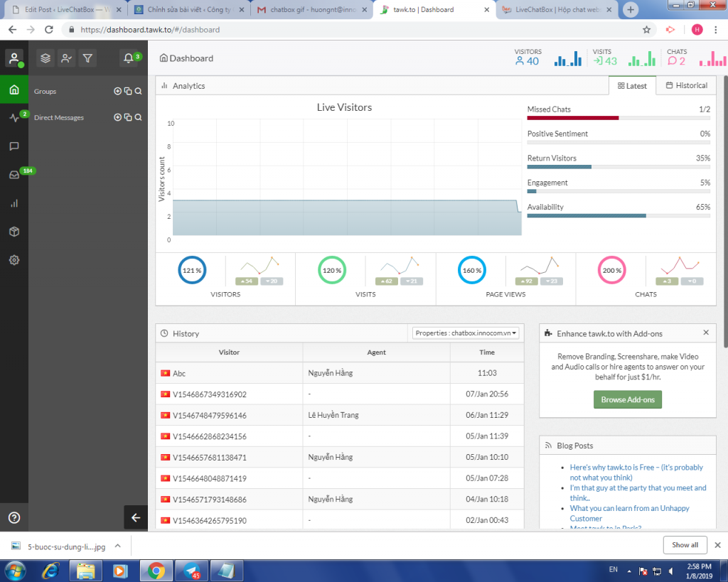This screenshot has height=582, width=728.
Task: Expand the downloaded jpg file options chevron
Action: 118,546
